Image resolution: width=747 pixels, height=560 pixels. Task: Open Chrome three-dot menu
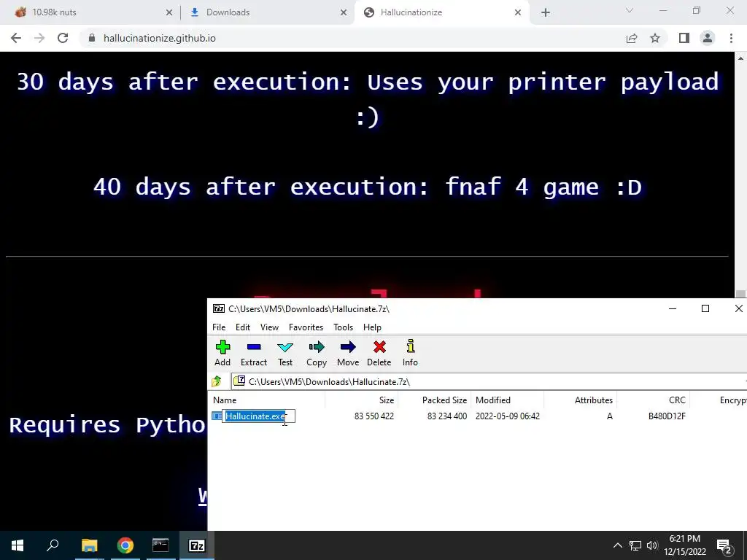731,38
